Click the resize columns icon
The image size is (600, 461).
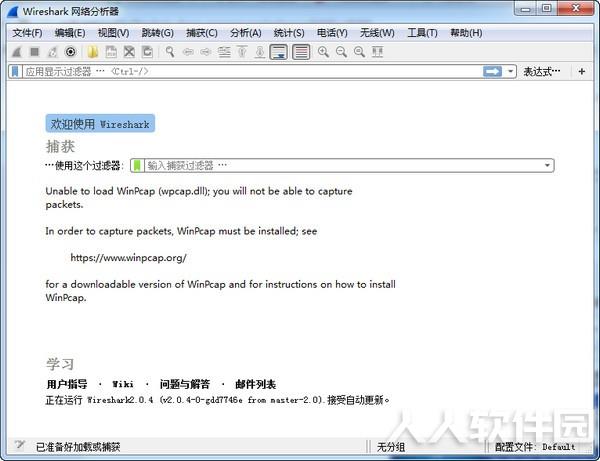(377, 52)
